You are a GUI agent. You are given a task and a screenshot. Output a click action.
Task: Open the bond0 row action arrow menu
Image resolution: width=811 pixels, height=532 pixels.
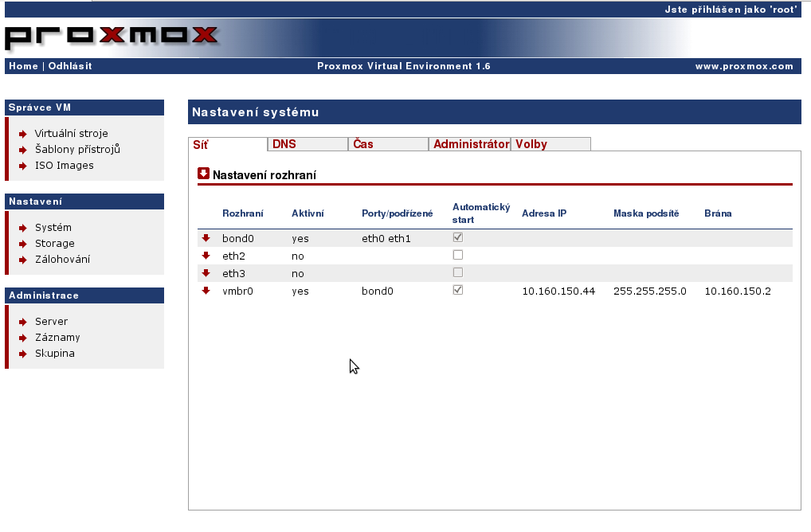pos(206,238)
